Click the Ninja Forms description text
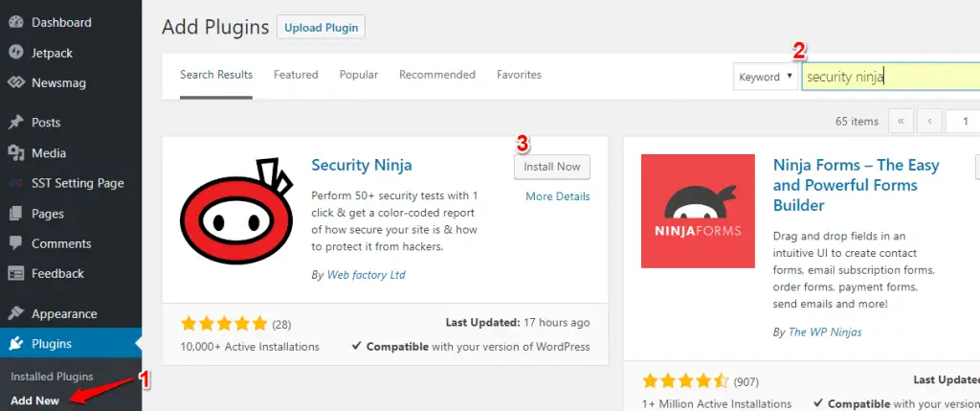 pyautogui.click(x=854, y=270)
